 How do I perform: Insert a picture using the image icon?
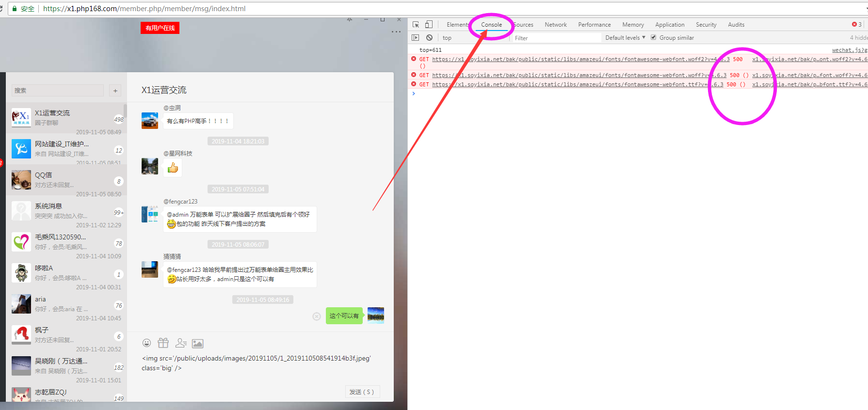[198, 344]
